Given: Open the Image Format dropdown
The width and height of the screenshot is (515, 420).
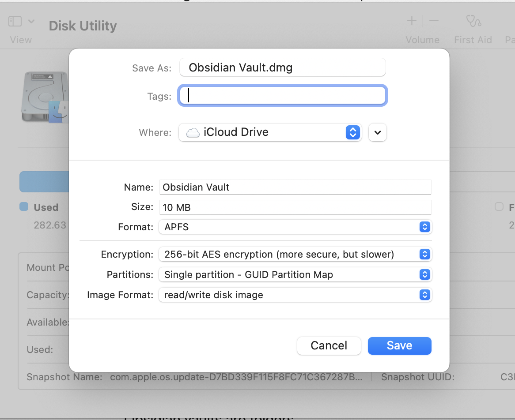Looking at the screenshot, I should pyautogui.click(x=295, y=295).
